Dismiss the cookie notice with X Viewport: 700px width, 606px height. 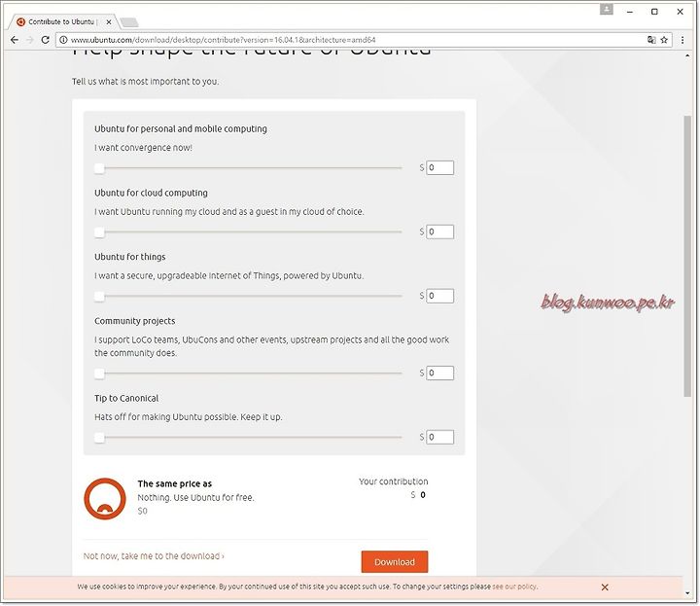[605, 587]
